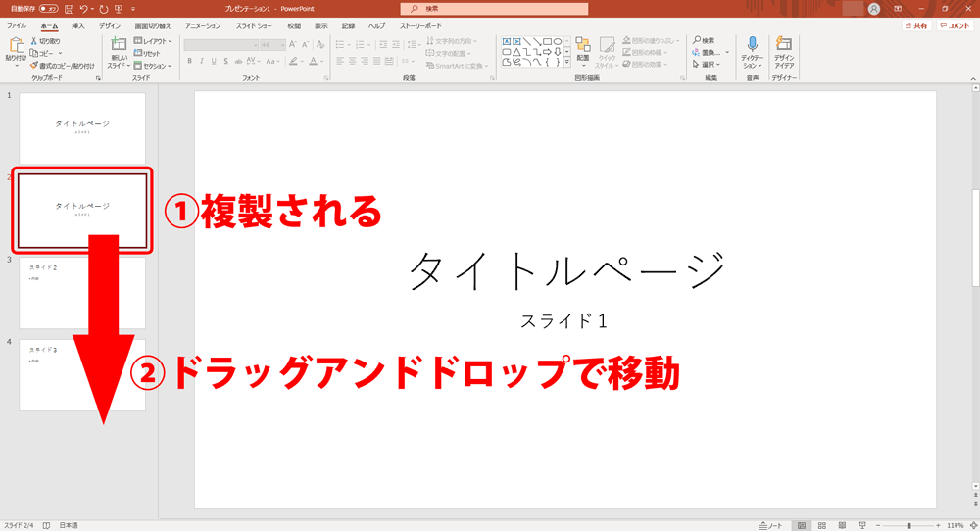Open the font size dropdown showing 44
The width and height of the screenshot is (980, 531).
pyautogui.click(x=272, y=45)
